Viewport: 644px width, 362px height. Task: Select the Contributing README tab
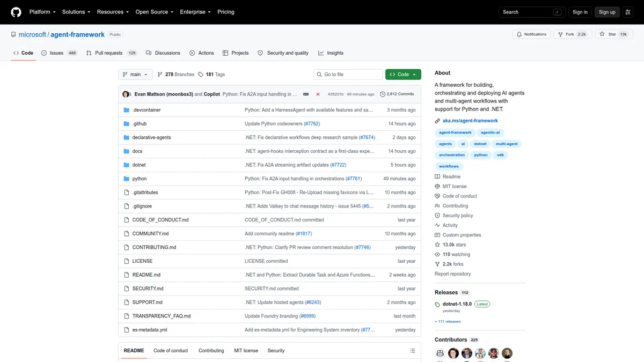[x=211, y=351]
